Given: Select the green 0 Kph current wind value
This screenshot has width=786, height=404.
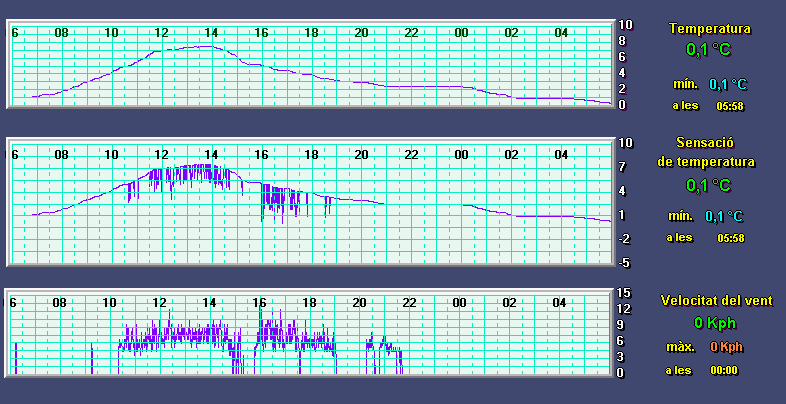Looking at the screenshot, I should click(x=715, y=323).
